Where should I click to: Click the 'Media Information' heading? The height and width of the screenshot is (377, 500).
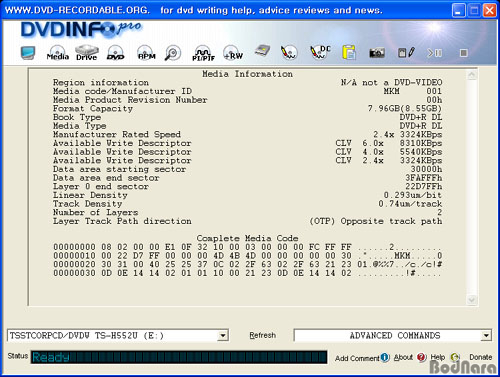click(x=247, y=74)
